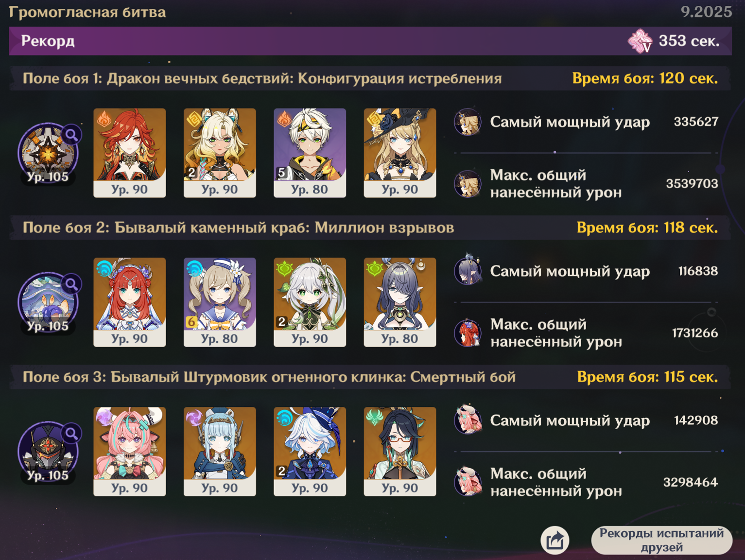Select blue-haired Electro character with headband
Screen dimensions: 745x560
click(x=220, y=451)
